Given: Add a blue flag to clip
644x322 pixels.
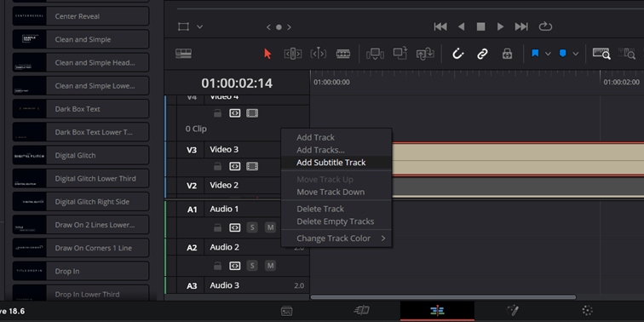Looking at the screenshot, I should (535, 54).
